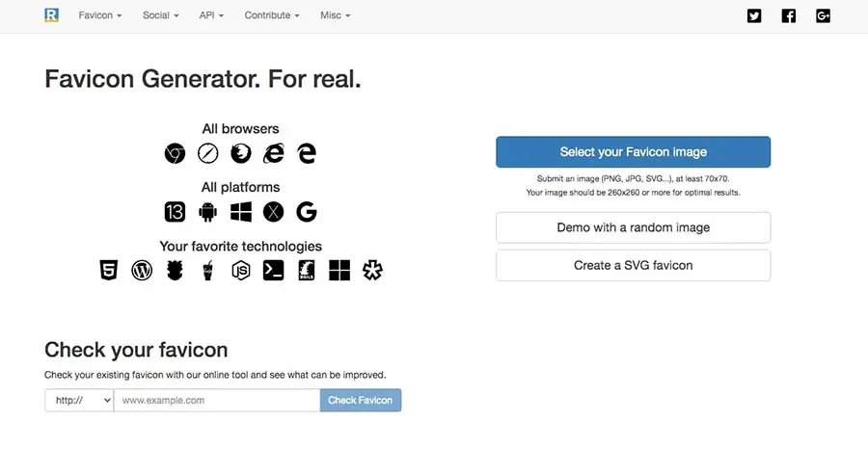Screen dimensions: 868x449
Task: Click the Android robot icon
Action: (207, 212)
